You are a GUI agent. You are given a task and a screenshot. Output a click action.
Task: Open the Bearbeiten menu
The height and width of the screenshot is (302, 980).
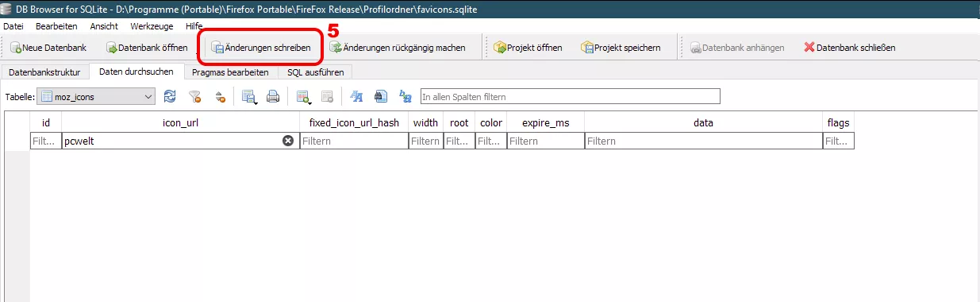[56, 26]
